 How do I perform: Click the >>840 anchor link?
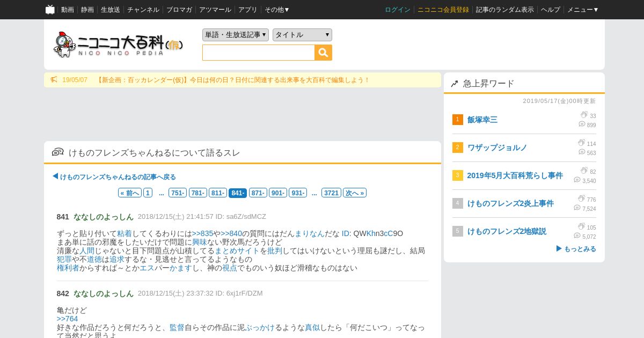point(231,233)
